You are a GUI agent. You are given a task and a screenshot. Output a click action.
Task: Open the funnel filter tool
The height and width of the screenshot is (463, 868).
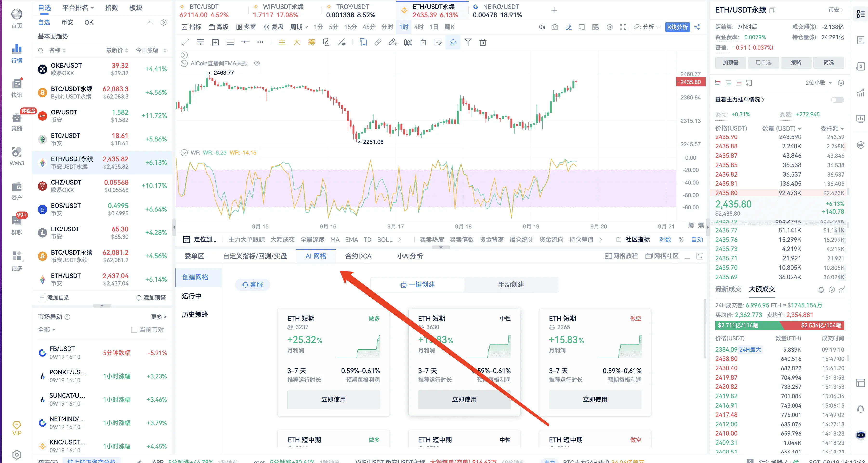[468, 42]
